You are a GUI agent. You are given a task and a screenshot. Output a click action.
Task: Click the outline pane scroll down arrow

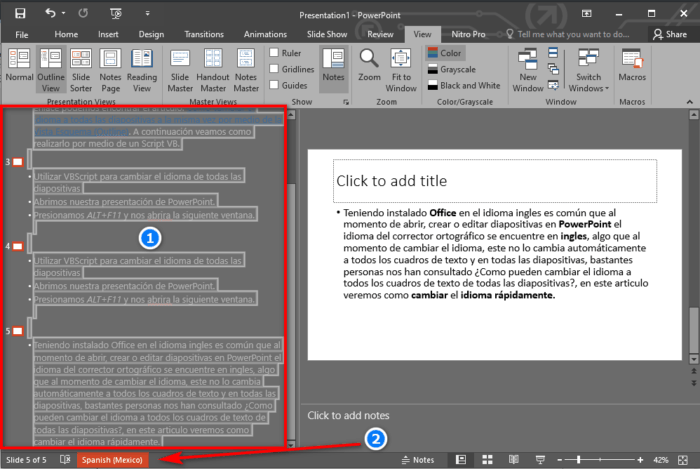(x=291, y=444)
